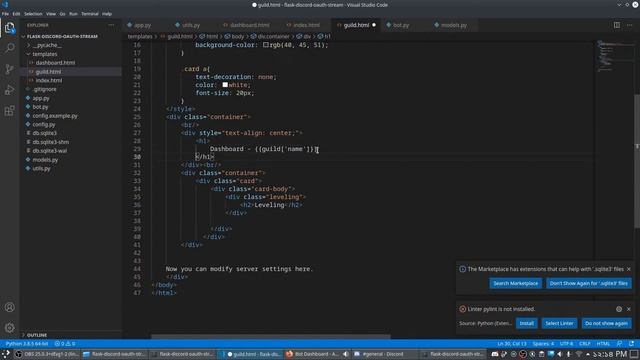Open the Run and Debug view
640x360 pixels.
tap(9, 90)
